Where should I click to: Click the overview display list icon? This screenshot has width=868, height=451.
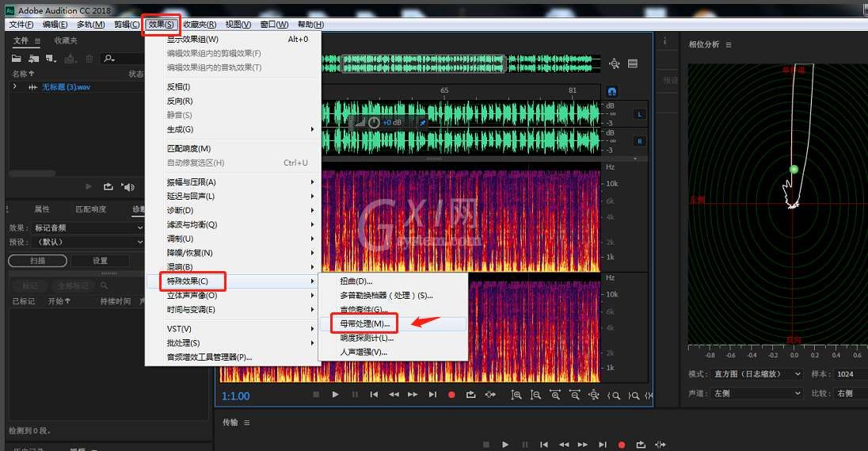point(633,63)
